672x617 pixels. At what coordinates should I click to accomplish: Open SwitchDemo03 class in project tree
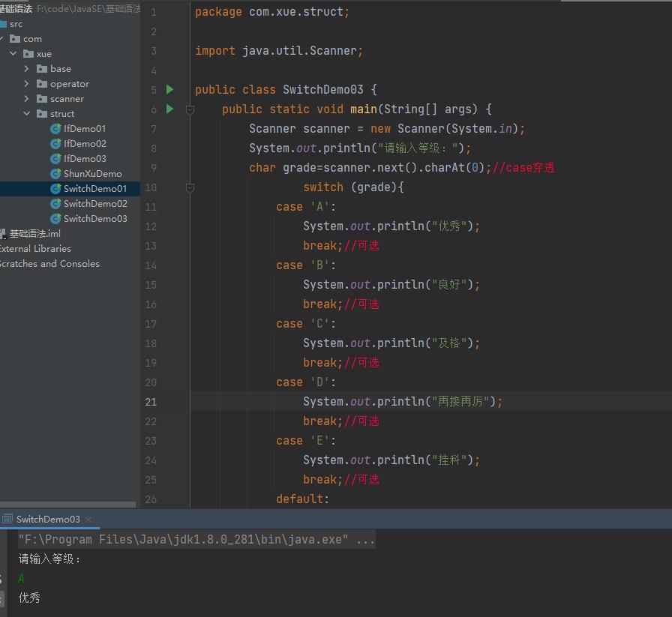(95, 218)
